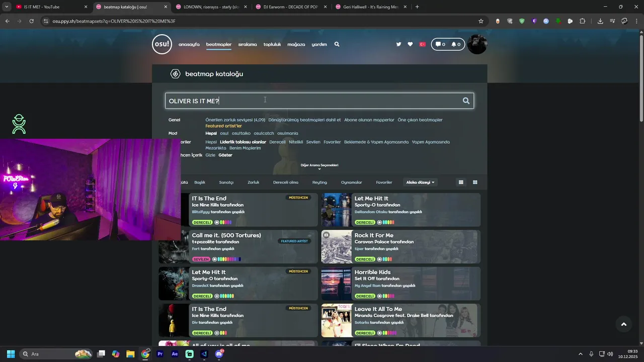Switch to the compact grid view icon
644x362 pixels.
pos(461,183)
